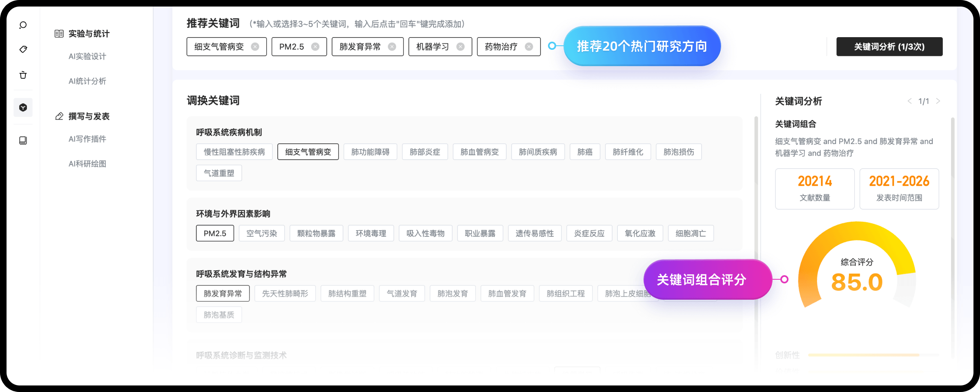Deselect the 肺发育异常 chip under 呼吸系统发育与结构异常
Image resolution: width=980 pixels, height=392 pixels.
[x=223, y=294]
